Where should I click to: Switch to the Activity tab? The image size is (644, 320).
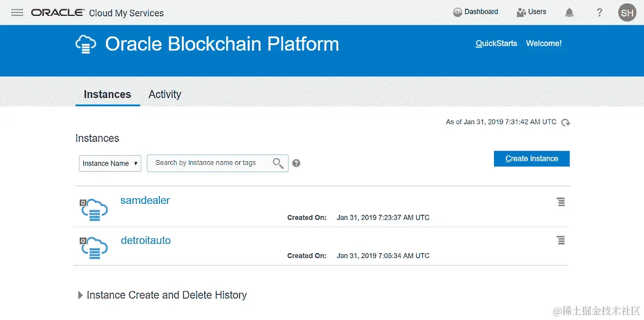pos(164,94)
